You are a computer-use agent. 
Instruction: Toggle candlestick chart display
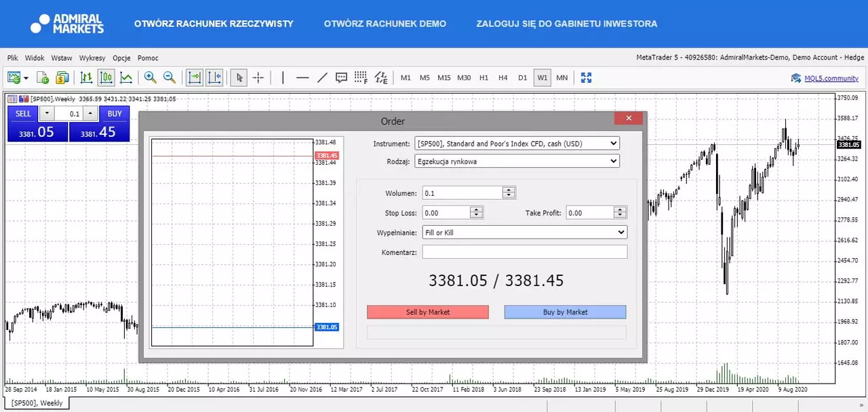[x=106, y=78]
